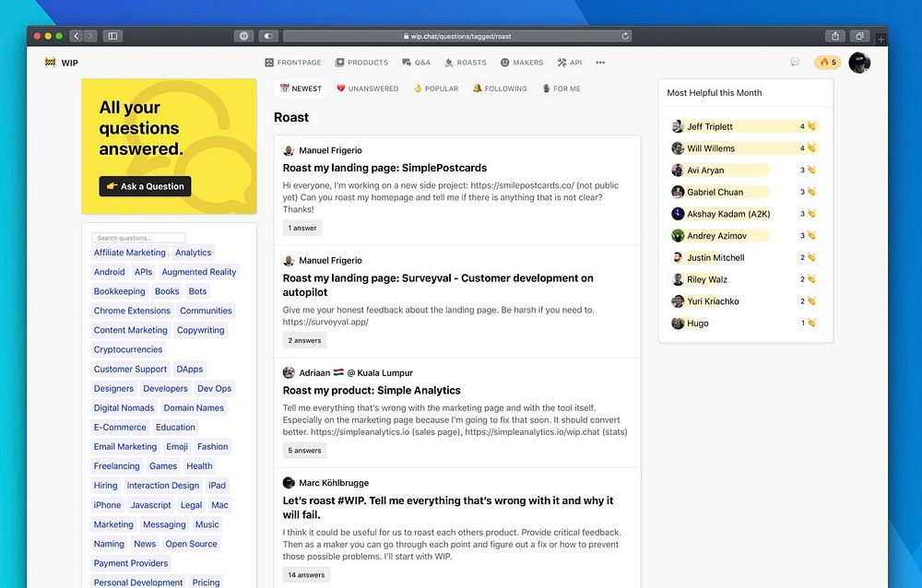This screenshot has height=588, width=922.
Task: Select the For Me tab
Action: pos(561,88)
